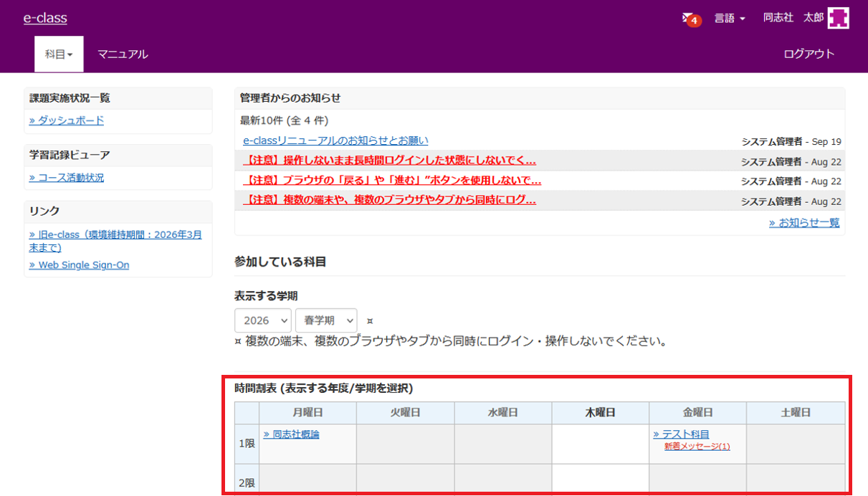The image size is (868, 496).
Task: Expand the 2026 year selector
Action: tap(263, 320)
